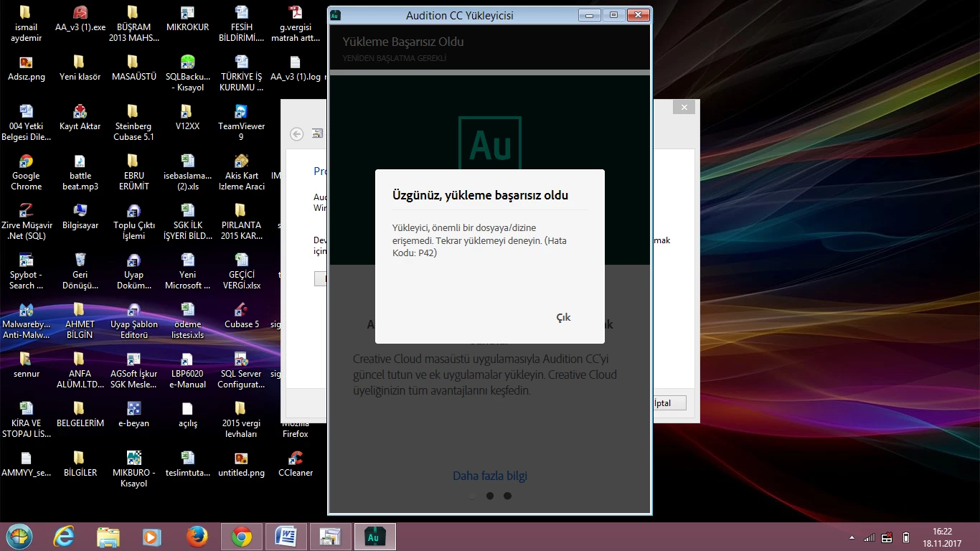Click the back arrow in the background window

point(296,133)
